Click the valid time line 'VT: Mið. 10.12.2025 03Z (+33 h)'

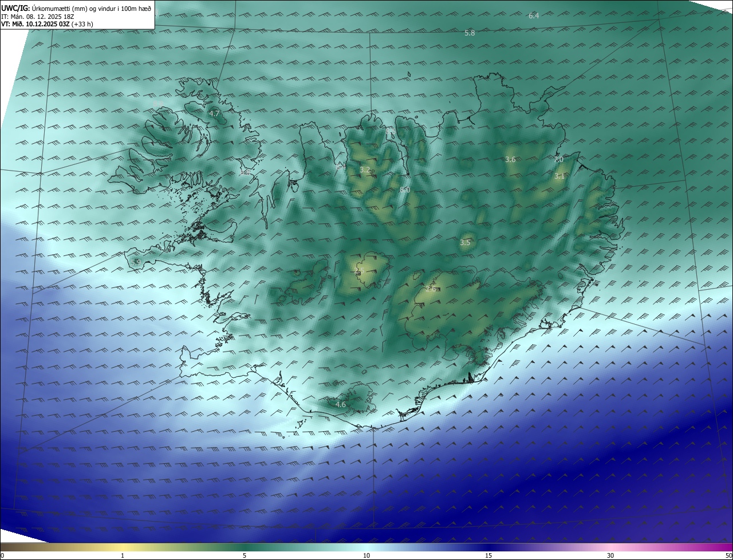pos(47,24)
